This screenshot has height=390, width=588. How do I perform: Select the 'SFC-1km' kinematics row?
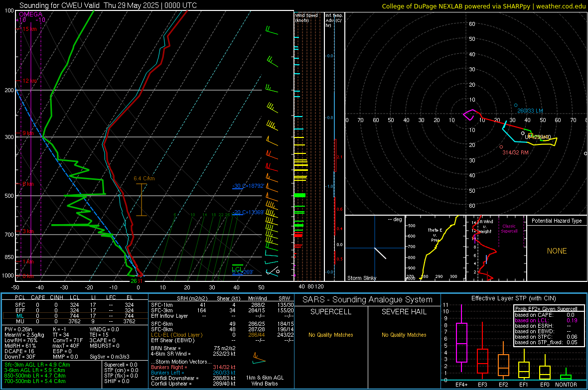[x=222, y=305]
